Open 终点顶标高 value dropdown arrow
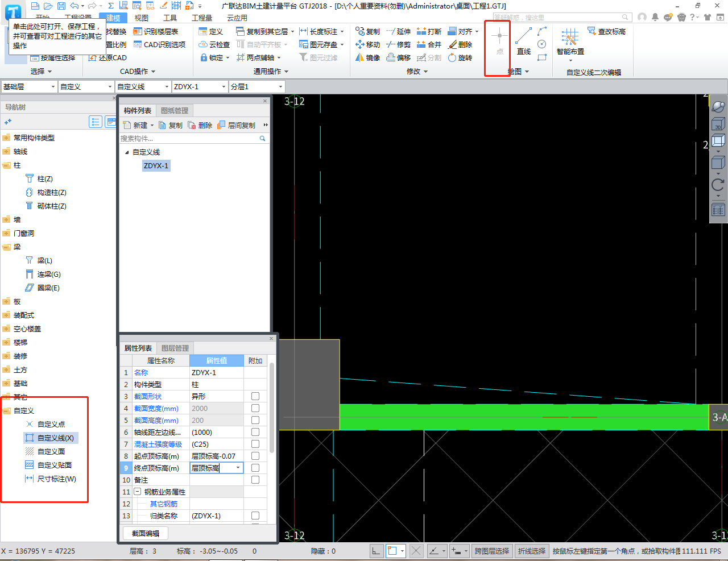Image resolution: width=728 pixels, height=561 pixels. click(x=238, y=468)
